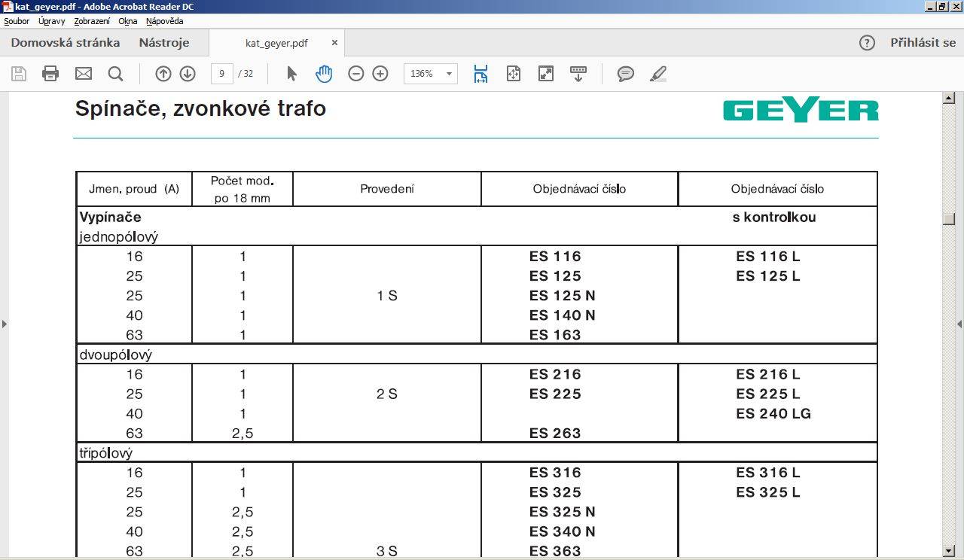Viewport: 964px width, 560px height.
Task: Click the 'Počet mod. po 18 mm' header
Action: [x=242, y=190]
